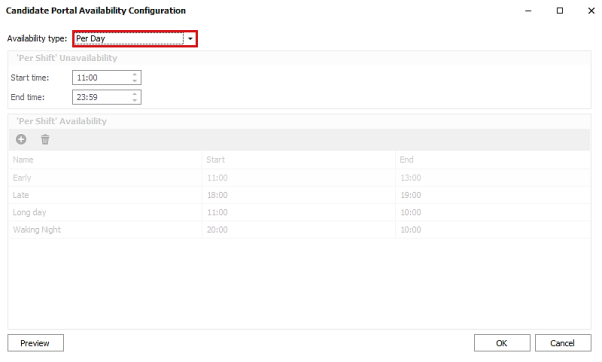Select the Early shift row
This screenshot has width=602, height=362.
[x=299, y=178]
